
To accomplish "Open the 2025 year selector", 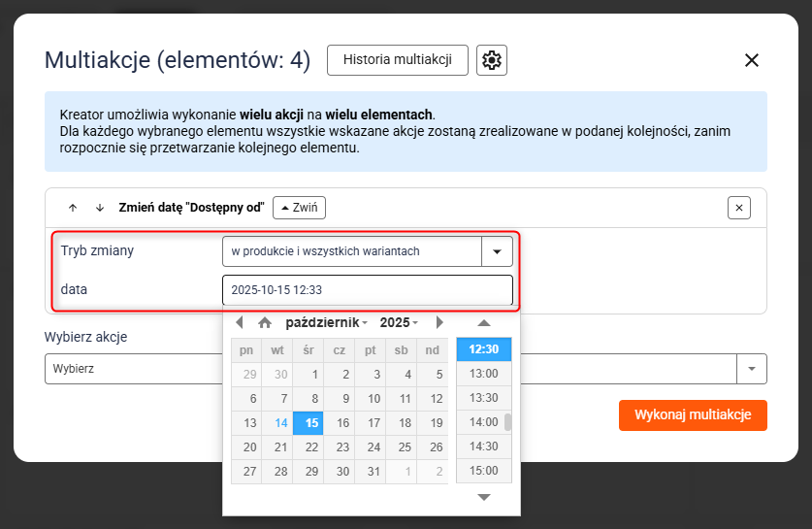I will pos(399,322).
